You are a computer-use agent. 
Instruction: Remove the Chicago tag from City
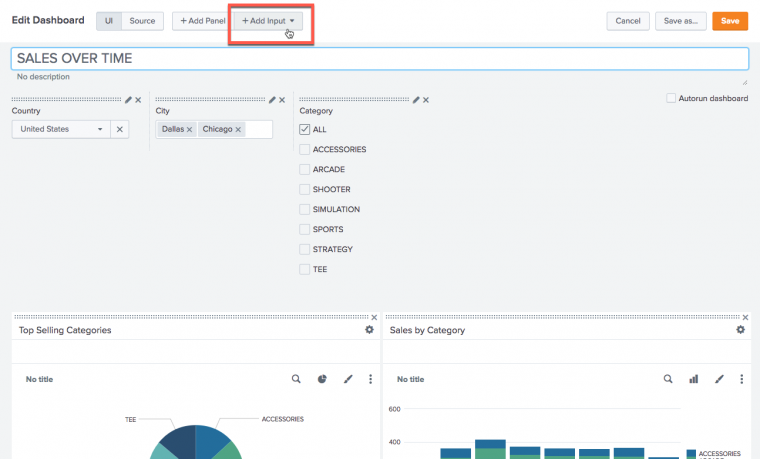tap(238, 129)
